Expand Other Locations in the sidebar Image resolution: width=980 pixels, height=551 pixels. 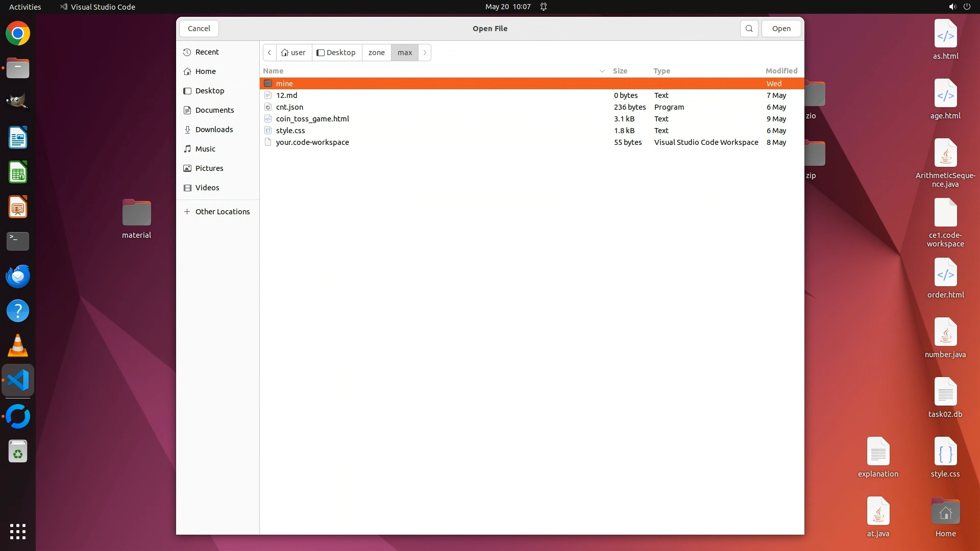(x=222, y=212)
